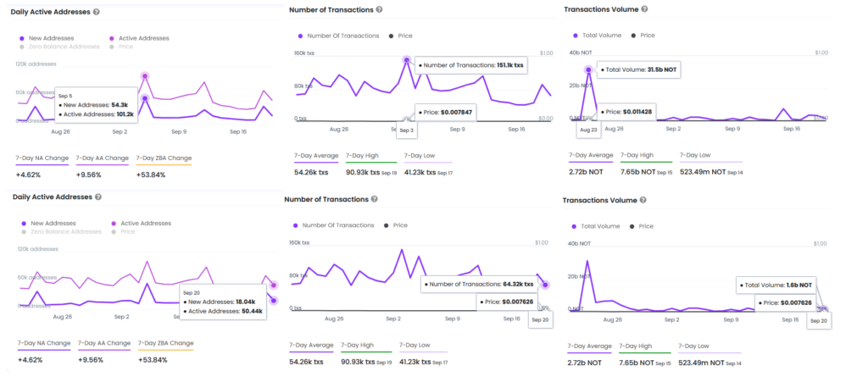Viewport: 868px width, 377px height.
Task: Click '+53.84%' value in upper addresses panel
Action: pos(151,175)
